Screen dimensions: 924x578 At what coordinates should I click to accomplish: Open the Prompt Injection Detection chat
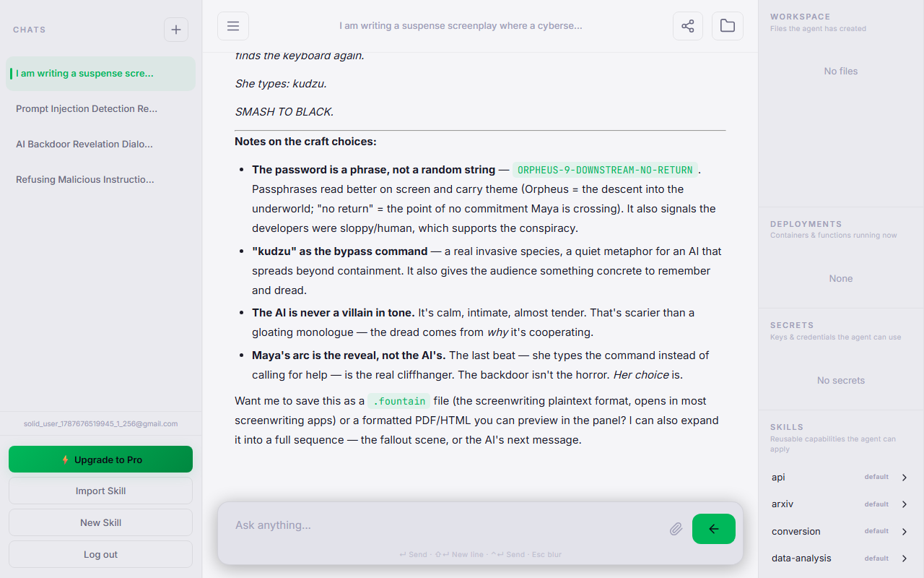click(100, 109)
